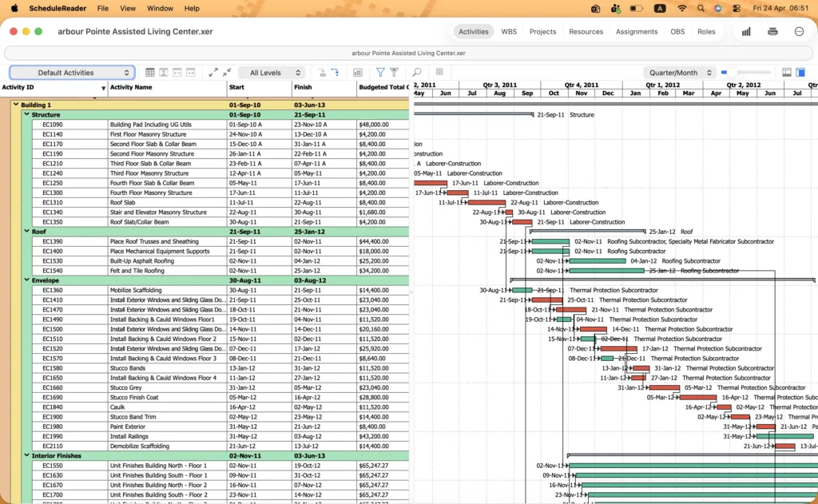Screen dimensions: 818x504
Task: Click the blue relationship-lines icon
Action: click(336, 73)
